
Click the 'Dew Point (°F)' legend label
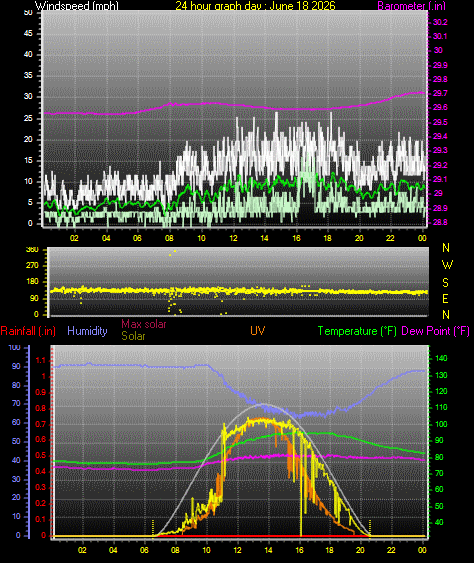pyautogui.click(x=435, y=331)
